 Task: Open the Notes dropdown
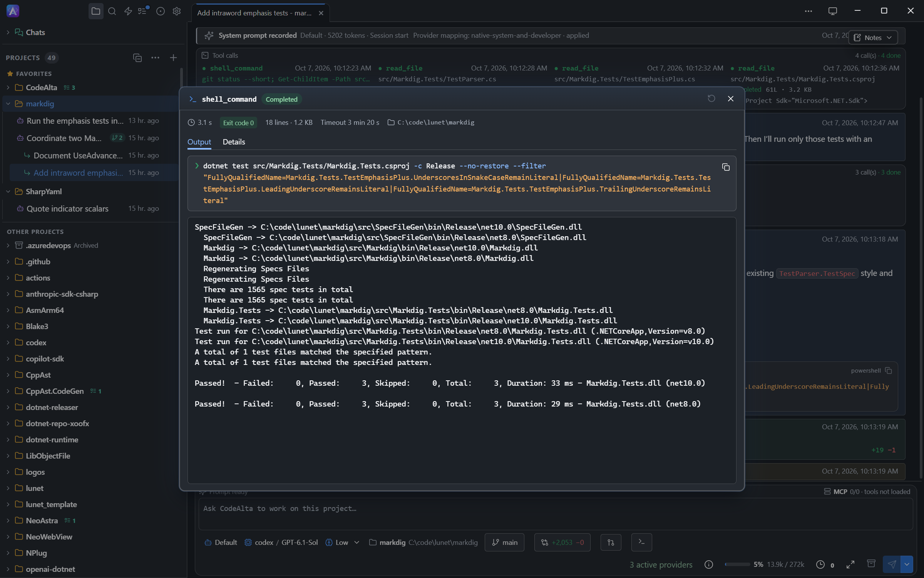point(873,37)
